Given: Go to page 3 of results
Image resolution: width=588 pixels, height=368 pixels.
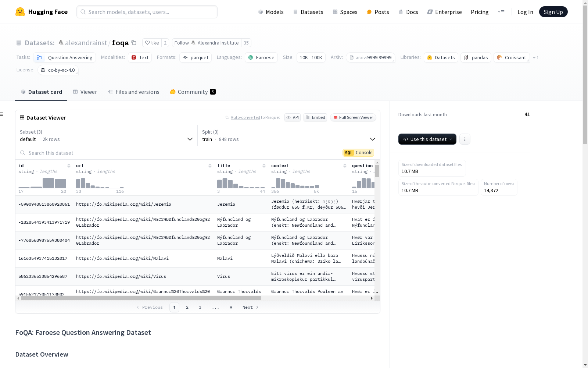Looking at the screenshot, I should point(200,307).
